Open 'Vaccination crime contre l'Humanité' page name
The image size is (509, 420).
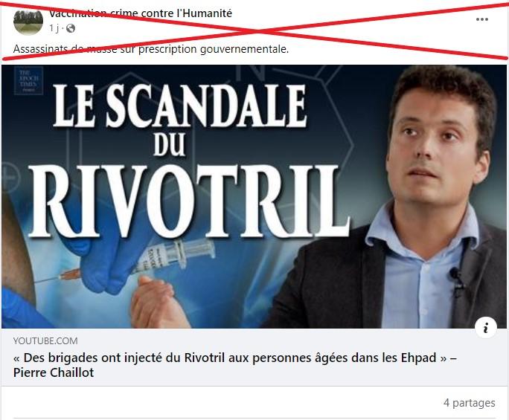tap(141, 13)
